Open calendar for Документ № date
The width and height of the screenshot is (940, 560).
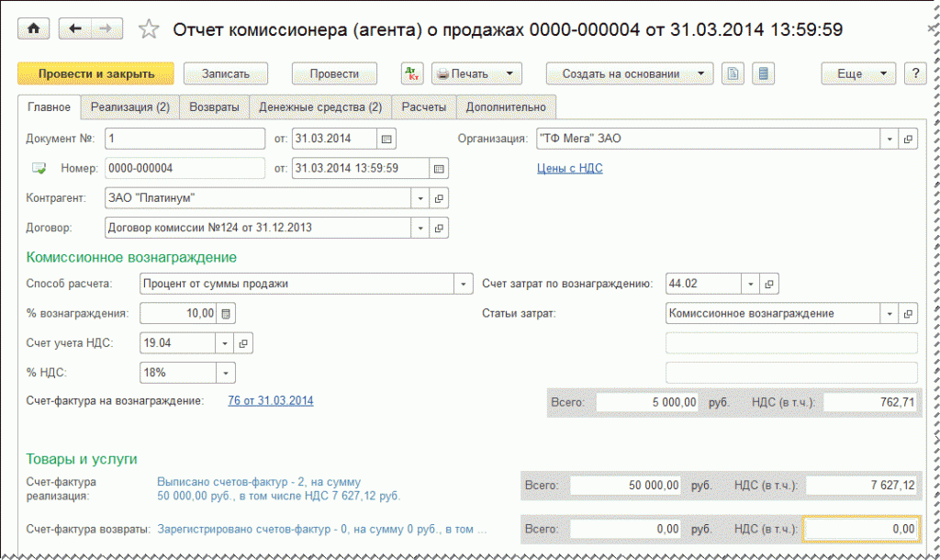[x=386, y=139]
